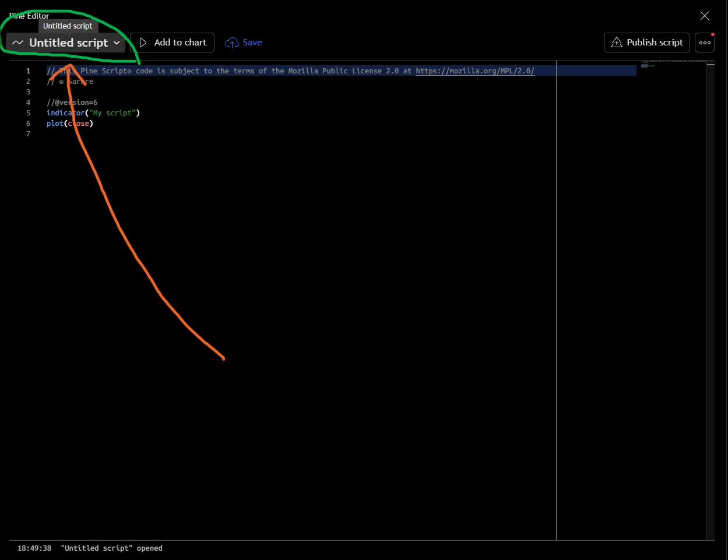Click the Publish script rocket icon
Viewport: 728px width, 560px height.
click(x=616, y=43)
